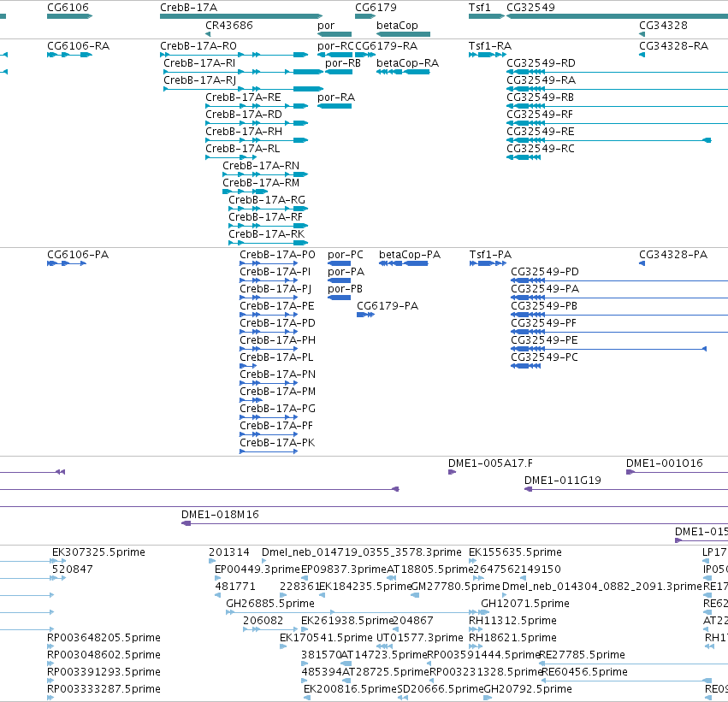Screen dimensions: 728x702
Task: Click the DME1-018M16 clone label
Action: tap(220, 515)
